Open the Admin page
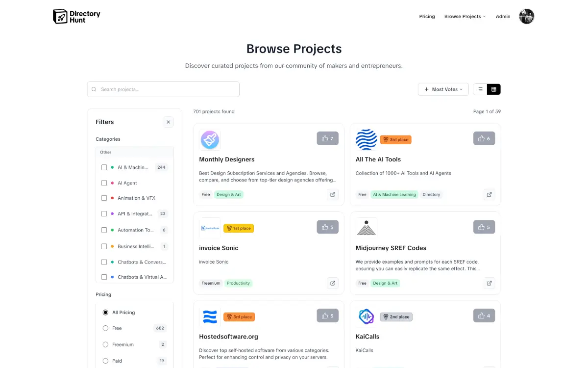This screenshot has height=368, width=588. (x=503, y=17)
